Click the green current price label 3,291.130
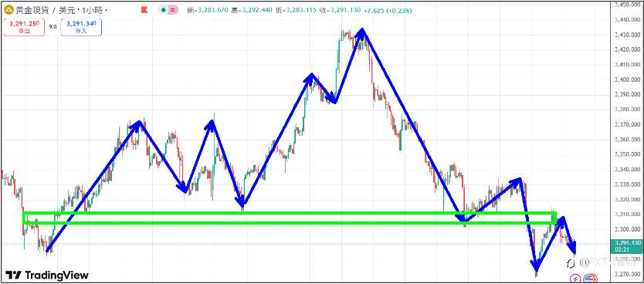The height and width of the screenshot is (284, 644). point(627,243)
